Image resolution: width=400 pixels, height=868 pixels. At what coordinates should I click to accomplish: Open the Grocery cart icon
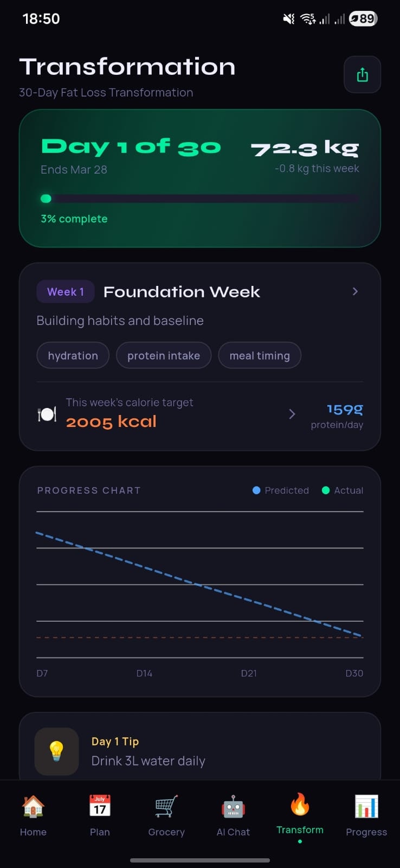[x=166, y=806]
